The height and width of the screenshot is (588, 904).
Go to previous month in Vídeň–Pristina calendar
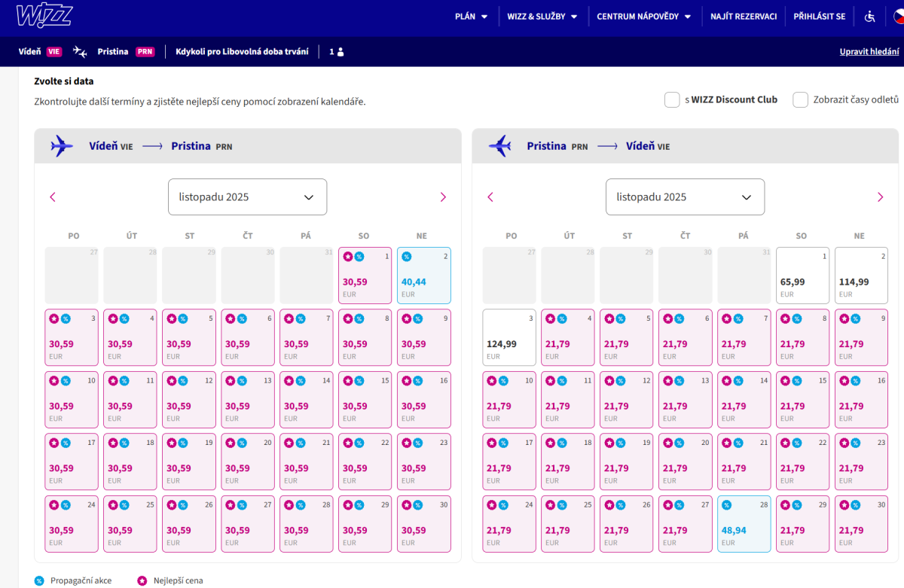(x=53, y=197)
